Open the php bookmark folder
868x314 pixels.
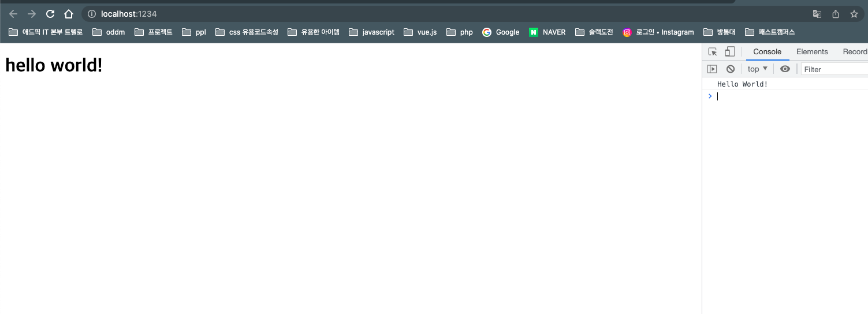(x=460, y=32)
